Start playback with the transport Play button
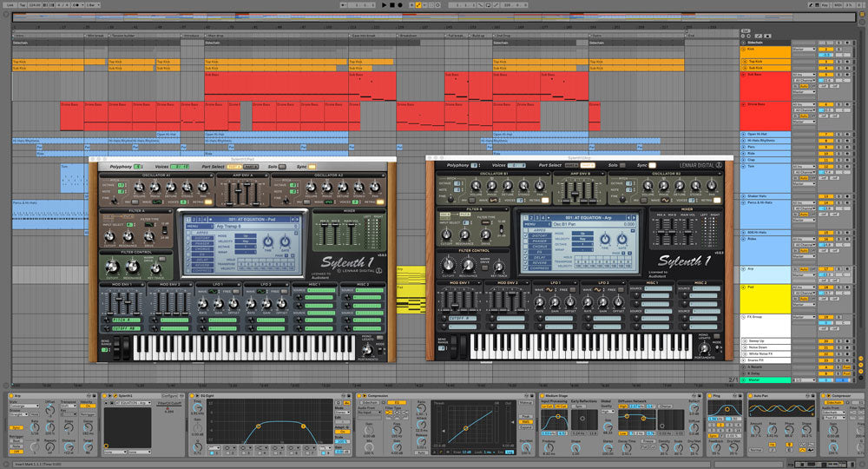The width and height of the screenshot is (868, 469). (385, 4)
